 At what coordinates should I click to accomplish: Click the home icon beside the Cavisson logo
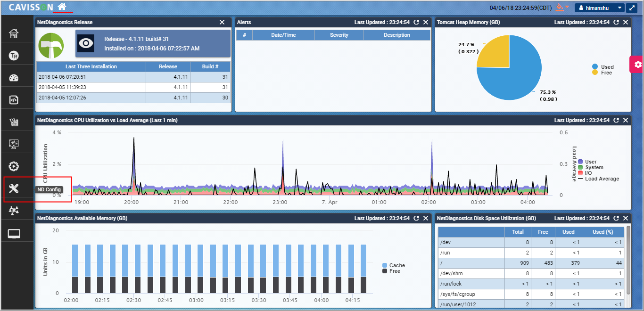pyautogui.click(x=62, y=7)
